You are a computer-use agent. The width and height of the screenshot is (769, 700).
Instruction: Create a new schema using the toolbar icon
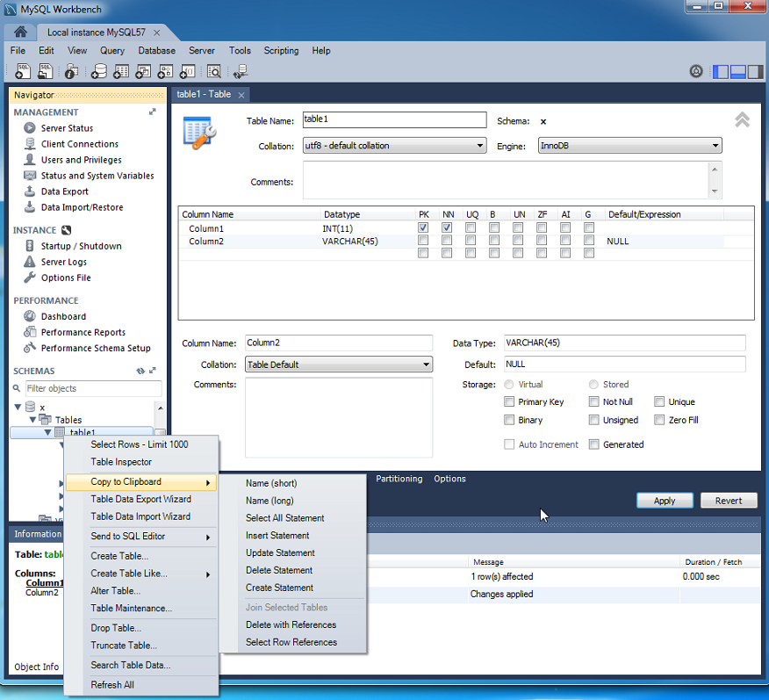[x=98, y=71]
